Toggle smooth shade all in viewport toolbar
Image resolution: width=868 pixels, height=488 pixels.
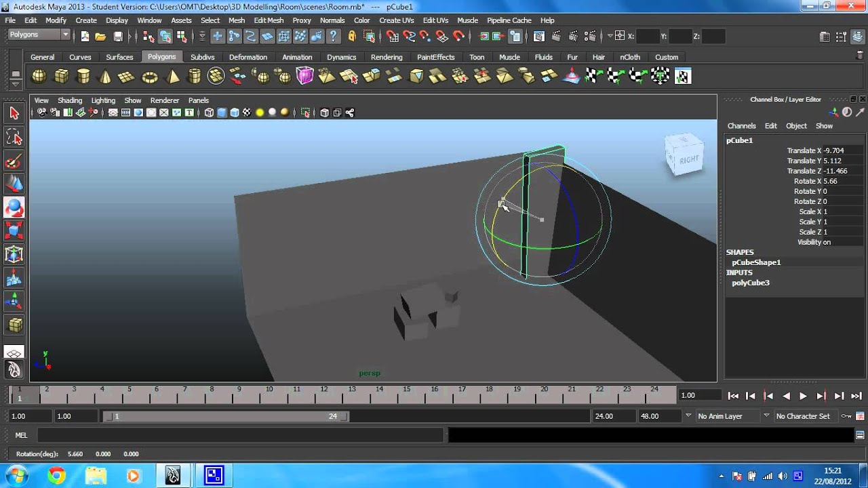[x=222, y=113]
